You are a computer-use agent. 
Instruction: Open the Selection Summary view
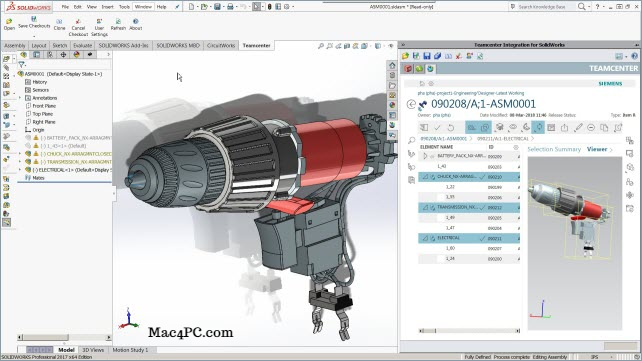coord(554,149)
